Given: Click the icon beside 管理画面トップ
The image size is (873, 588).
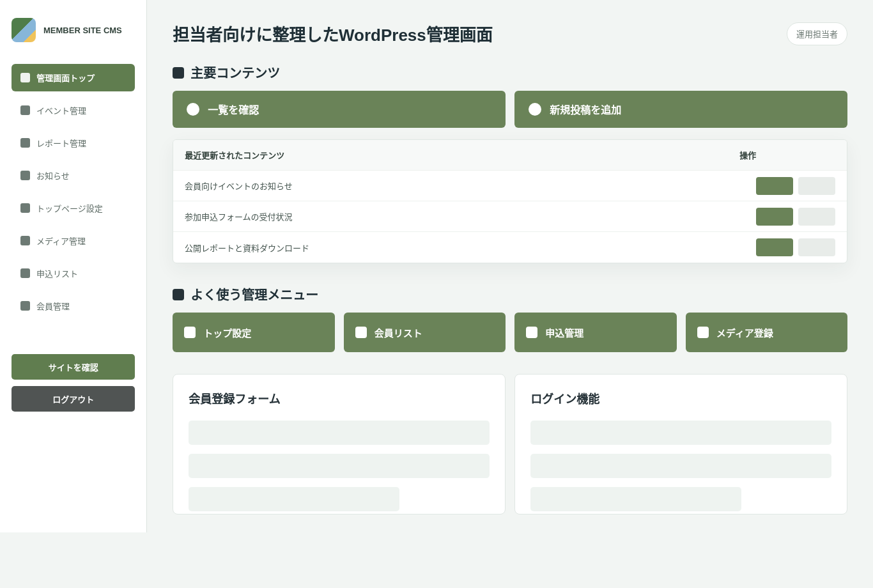Looking at the screenshot, I should pyautogui.click(x=26, y=77).
